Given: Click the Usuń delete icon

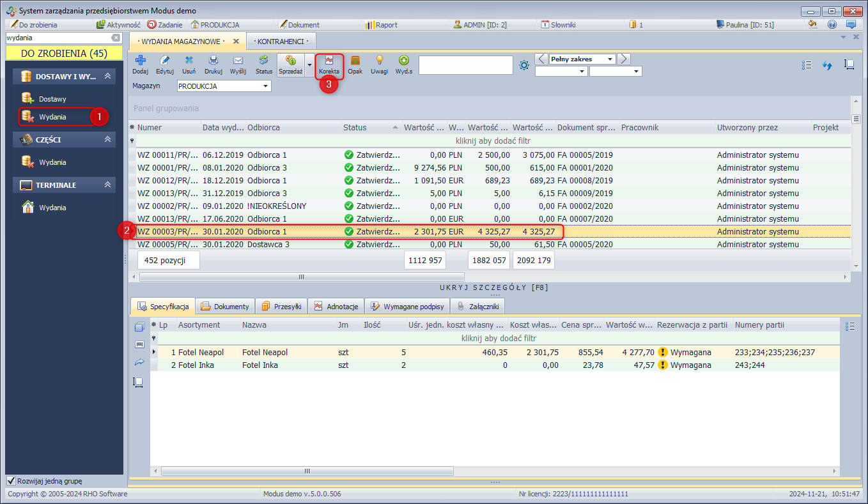Looking at the screenshot, I should pyautogui.click(x=189, y=61).
